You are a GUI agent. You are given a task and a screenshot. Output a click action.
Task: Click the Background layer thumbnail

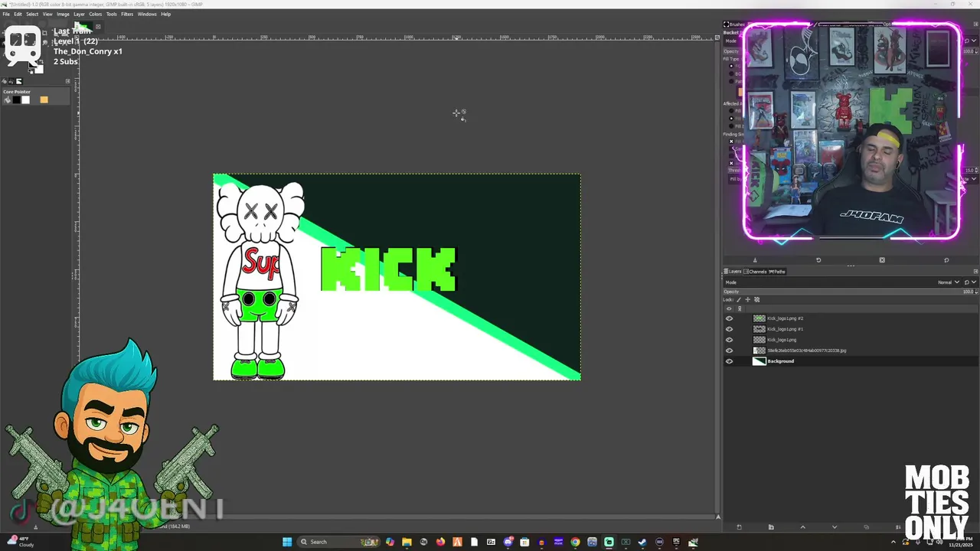[759, 361]
